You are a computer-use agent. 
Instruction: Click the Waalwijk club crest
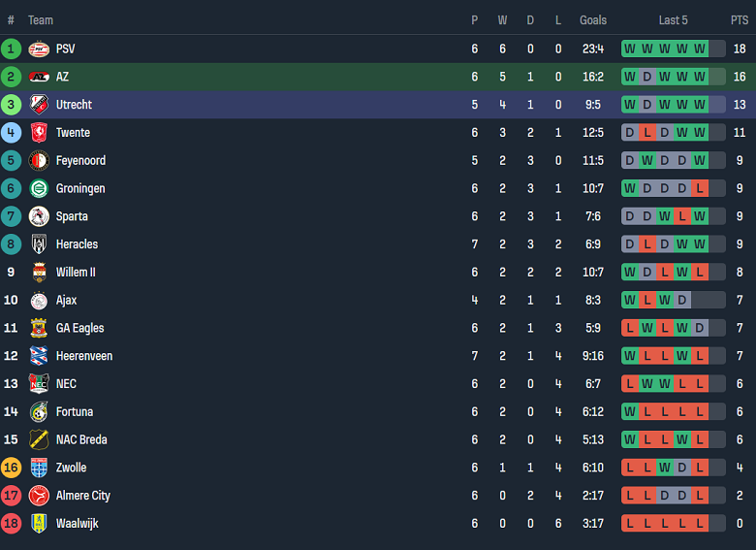point(39,524)
